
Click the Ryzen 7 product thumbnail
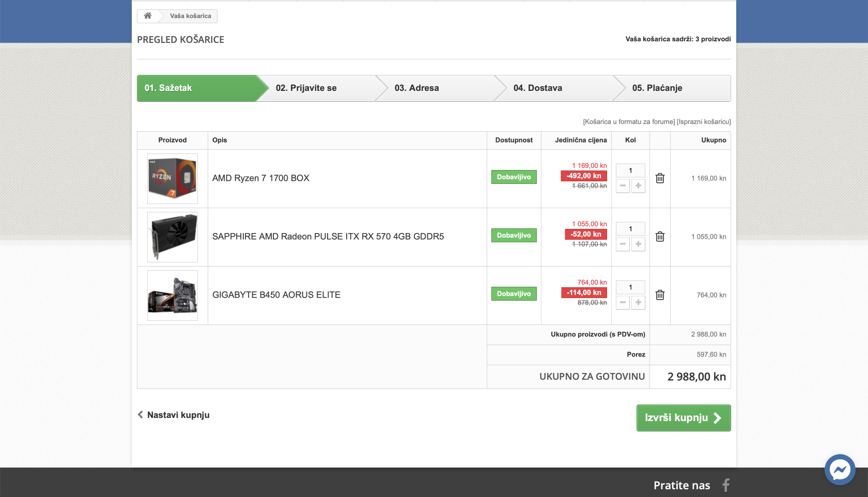[173, 179]
